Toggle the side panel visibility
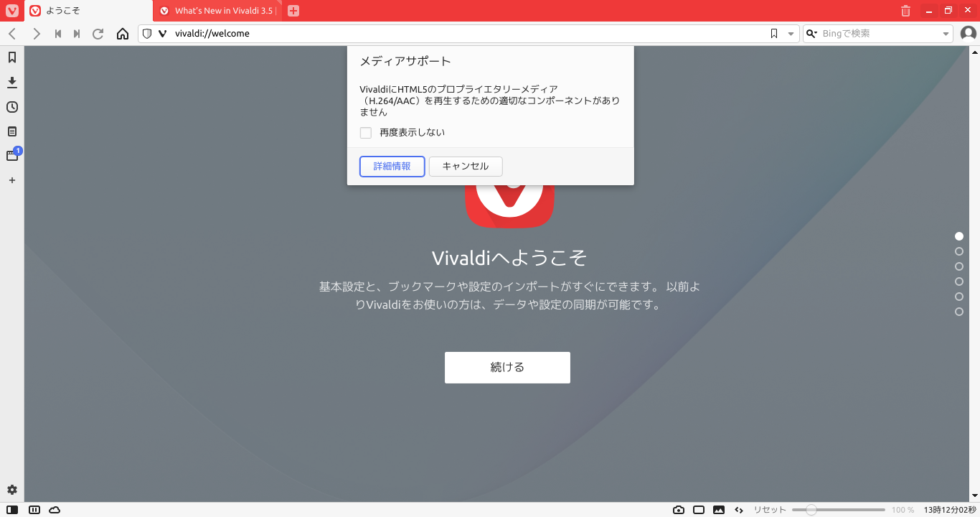The height and width of the screenshot is (517, 980). [x=12, y=510]
